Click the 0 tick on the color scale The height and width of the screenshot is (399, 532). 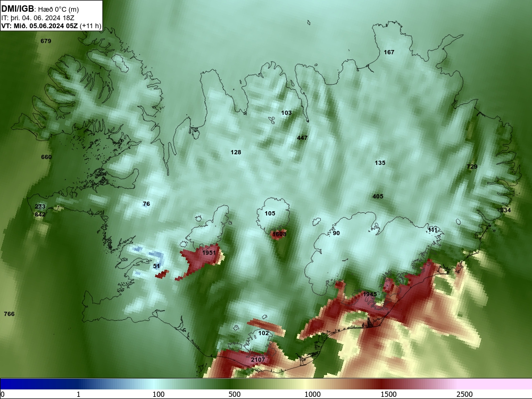pyautogui.click(x=3, y=394)
